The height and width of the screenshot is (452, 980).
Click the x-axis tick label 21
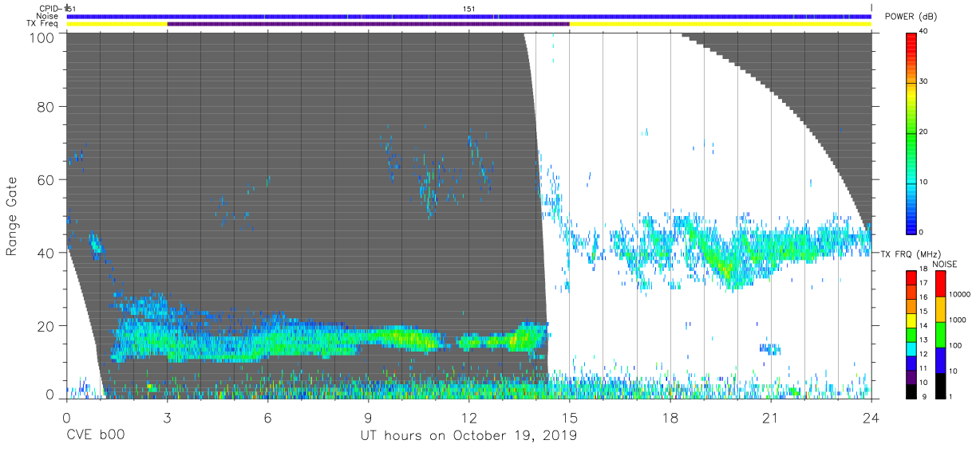(771, 418)
